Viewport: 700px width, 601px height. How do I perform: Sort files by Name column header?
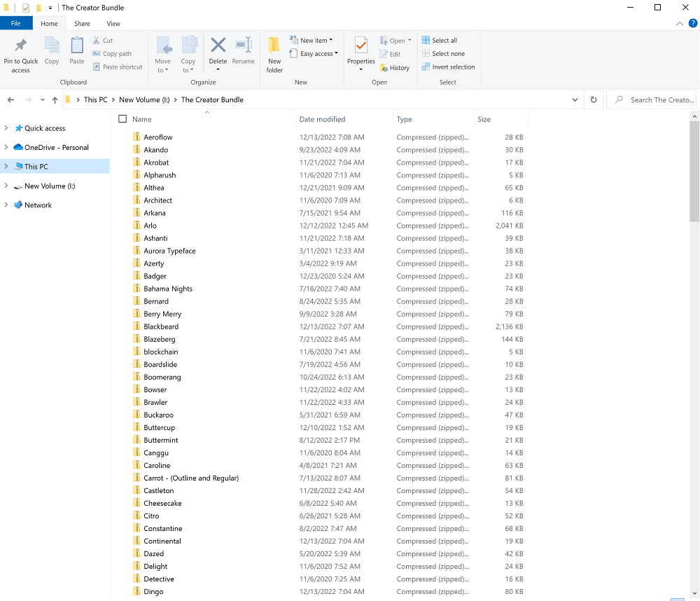(142, 119)
